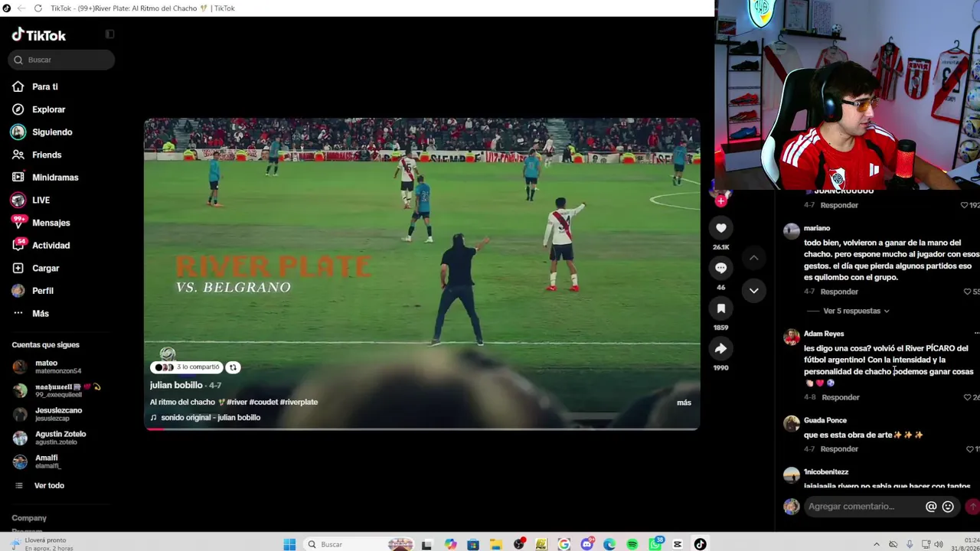This screenshot has width=980, height=551.
Task: Go to the previous video with up chevron
Action: pyautogui.click(x=753, y=258)
